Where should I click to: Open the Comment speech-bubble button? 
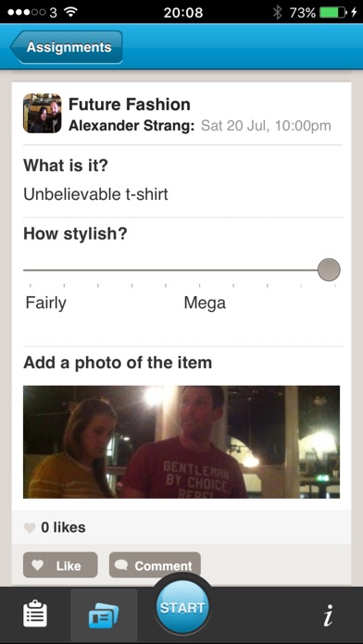[x=155, y=565]
